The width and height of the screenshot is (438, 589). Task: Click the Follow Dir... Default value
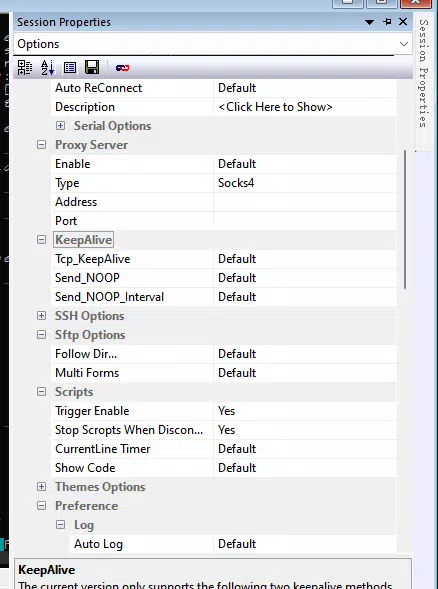point(305,354)
